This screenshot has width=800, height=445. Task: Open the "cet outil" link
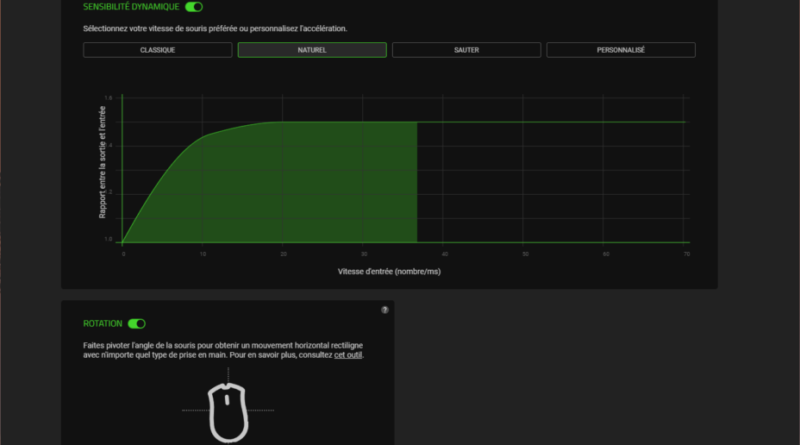[348, 355]
